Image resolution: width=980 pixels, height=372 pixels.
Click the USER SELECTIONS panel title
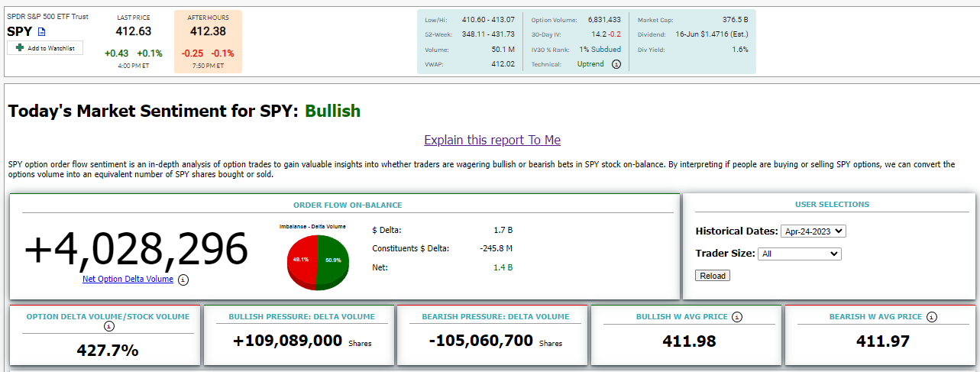(x=832, y=204)
